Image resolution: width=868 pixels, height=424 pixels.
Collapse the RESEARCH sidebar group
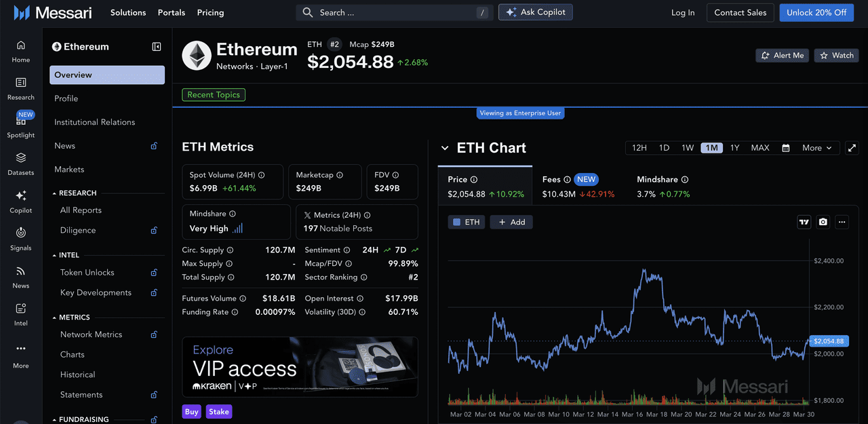[x=54, y=193]
